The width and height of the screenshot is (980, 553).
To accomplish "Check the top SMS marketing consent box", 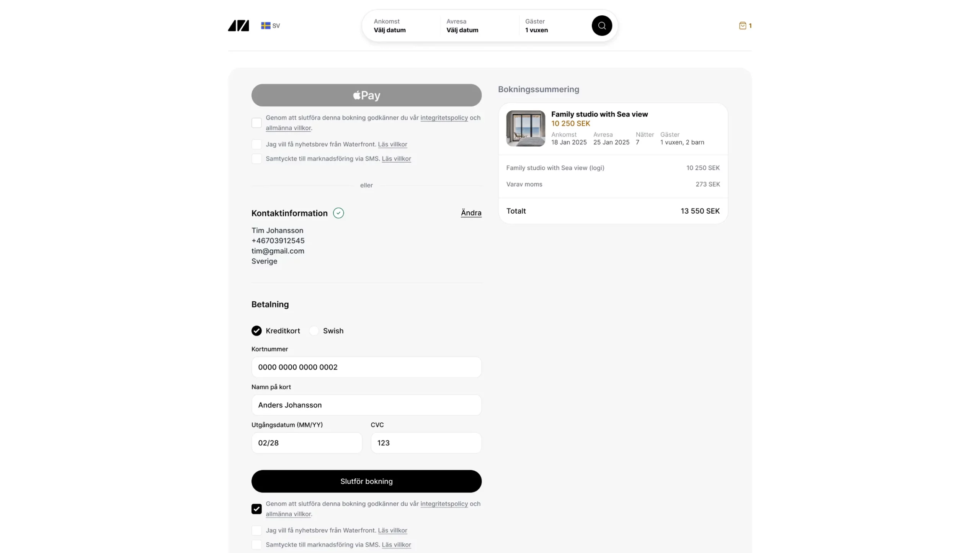I will [256, 159].
